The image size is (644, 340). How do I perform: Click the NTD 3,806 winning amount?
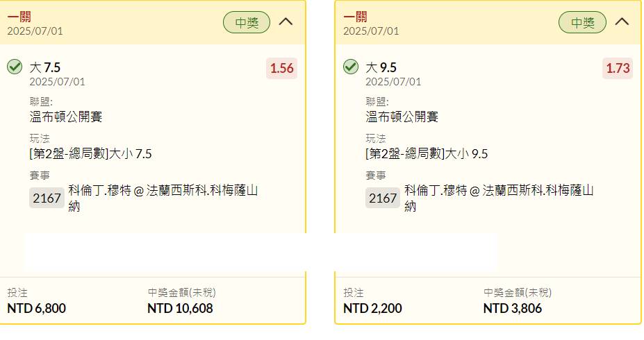pyautogui.click(x=513, y=308)
